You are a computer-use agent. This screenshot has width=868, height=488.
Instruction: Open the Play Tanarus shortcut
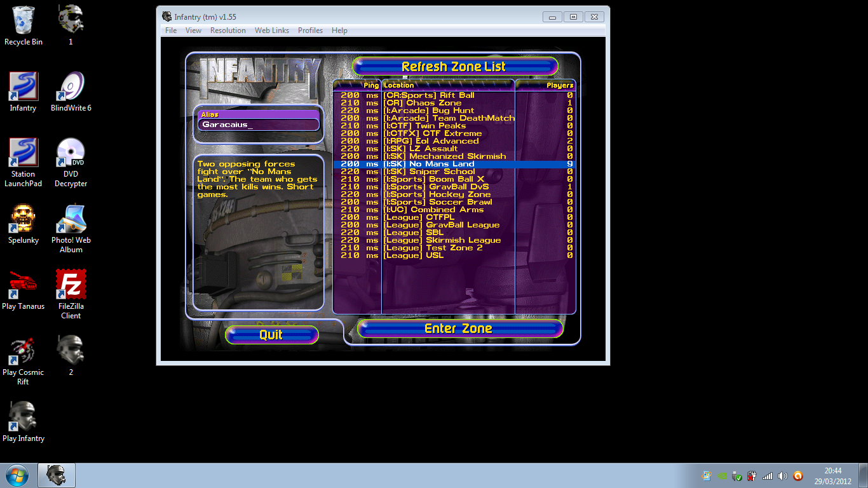pyautogui.click(x=24, y=285)
